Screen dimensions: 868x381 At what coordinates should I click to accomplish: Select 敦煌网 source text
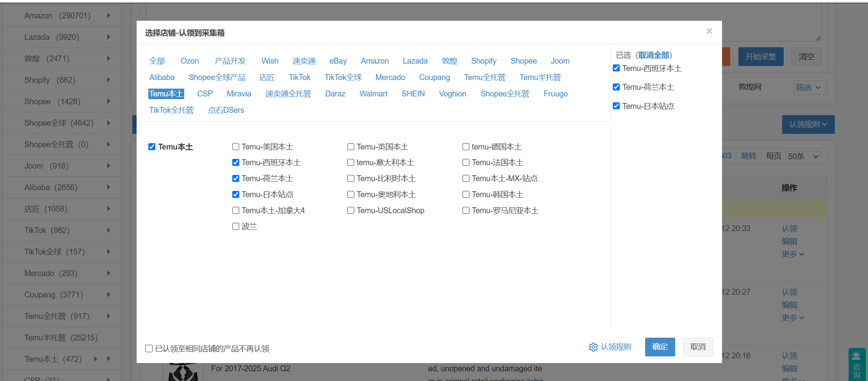(750, 87)
